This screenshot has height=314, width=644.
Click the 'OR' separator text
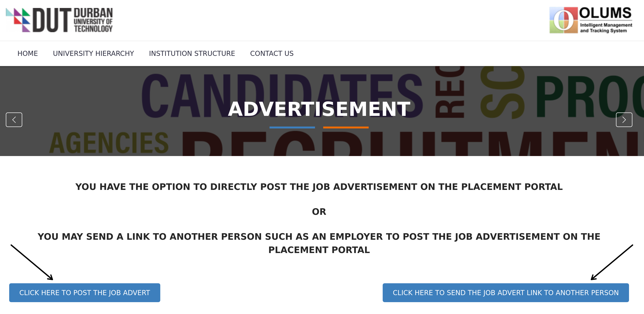pos(319,212)
